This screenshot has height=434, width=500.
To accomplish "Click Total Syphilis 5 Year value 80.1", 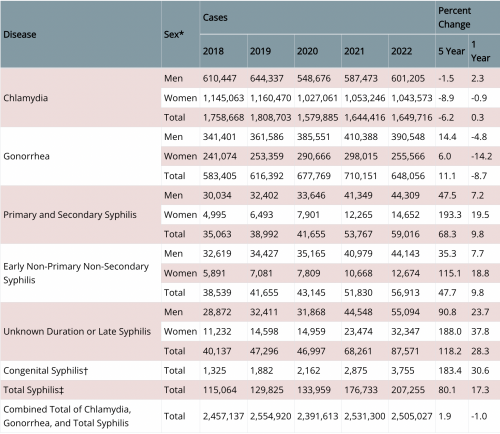I will [447, 390].
